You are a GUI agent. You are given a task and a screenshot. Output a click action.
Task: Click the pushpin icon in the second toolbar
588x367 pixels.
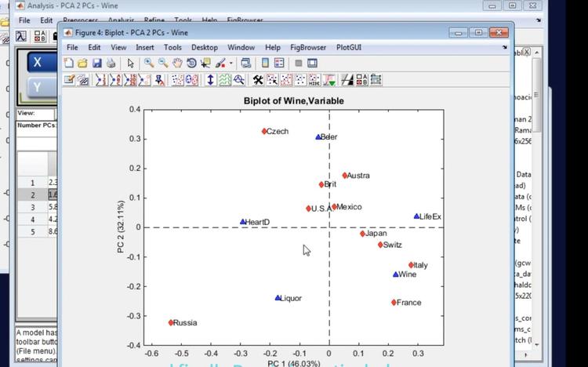160,80
